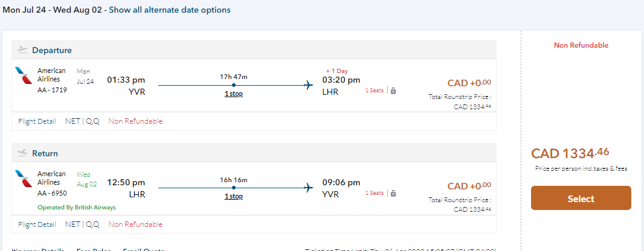Click Non Refundable label under departure flight

(135, 121)
